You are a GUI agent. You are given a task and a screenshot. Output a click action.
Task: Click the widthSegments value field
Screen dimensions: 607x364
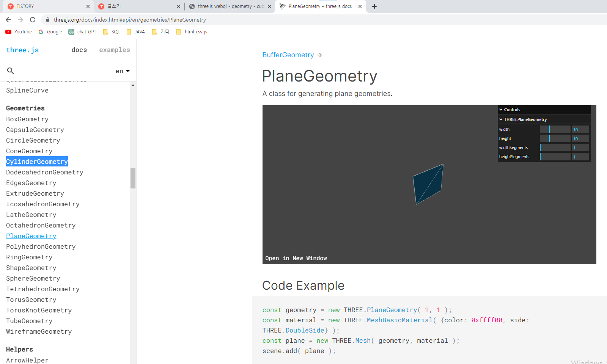coord(580,147)
